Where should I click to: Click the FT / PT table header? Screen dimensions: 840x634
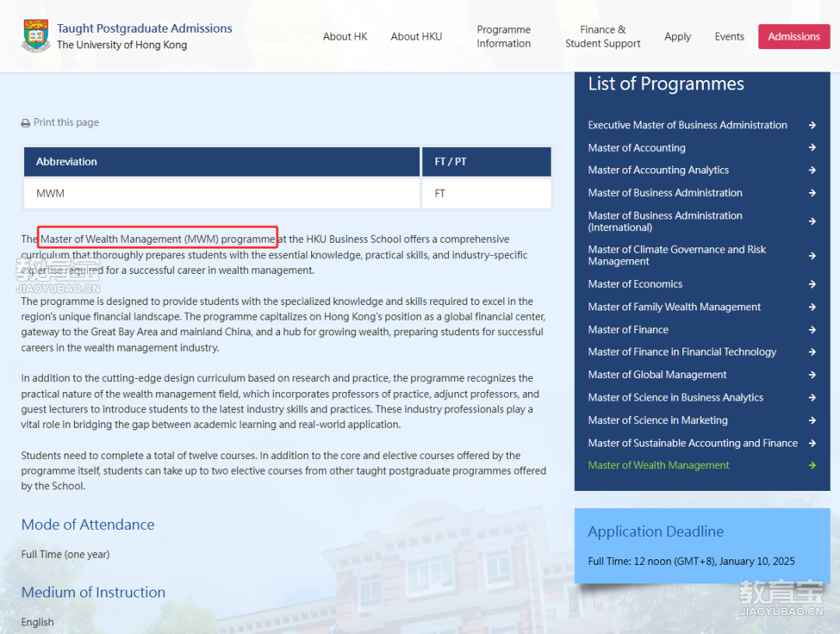click(x=486, y=162)
